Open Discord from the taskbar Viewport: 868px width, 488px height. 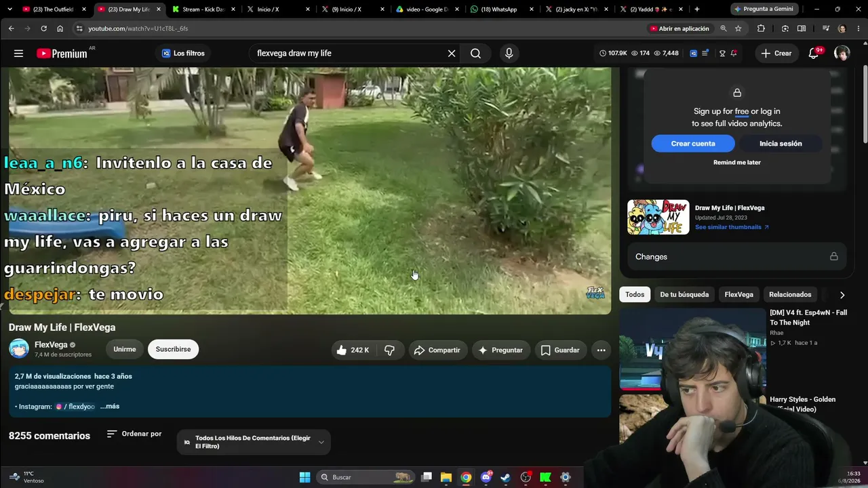click(486, 477)
